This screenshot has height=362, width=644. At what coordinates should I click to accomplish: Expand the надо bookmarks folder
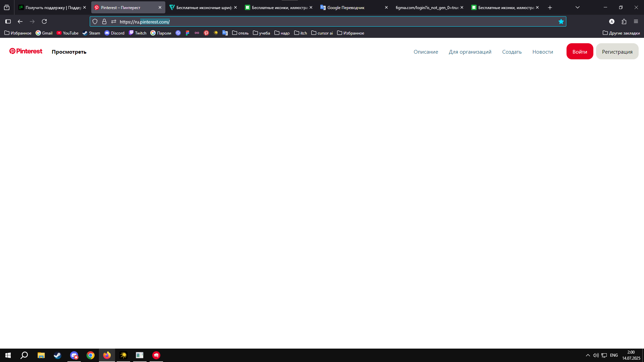pyautogui.click(x=282, y=33)
